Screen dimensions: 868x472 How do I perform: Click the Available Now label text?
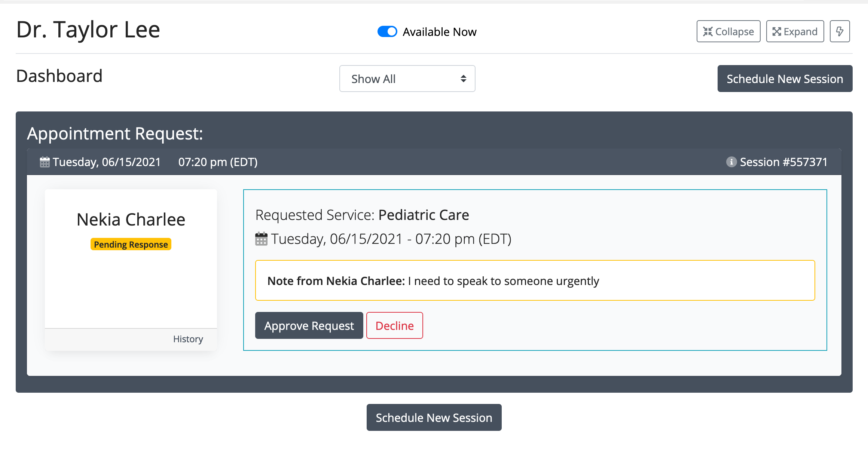(439, 32)
